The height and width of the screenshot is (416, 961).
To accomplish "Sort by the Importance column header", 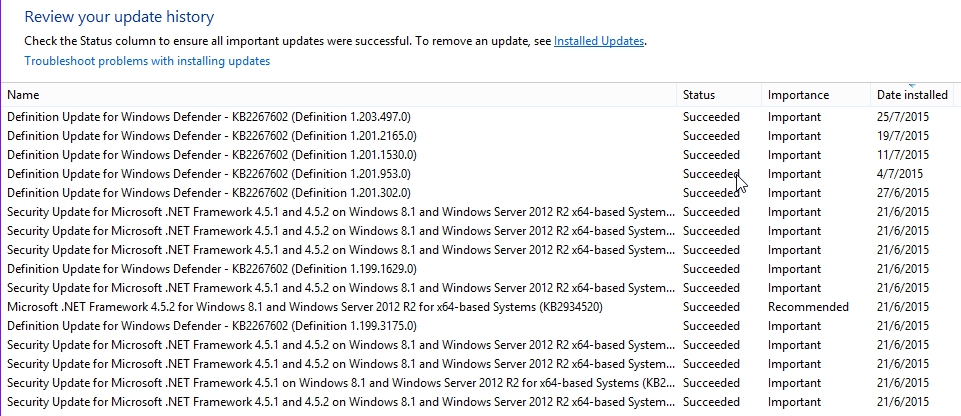I will pyautogui.click(x=798, y=95).
